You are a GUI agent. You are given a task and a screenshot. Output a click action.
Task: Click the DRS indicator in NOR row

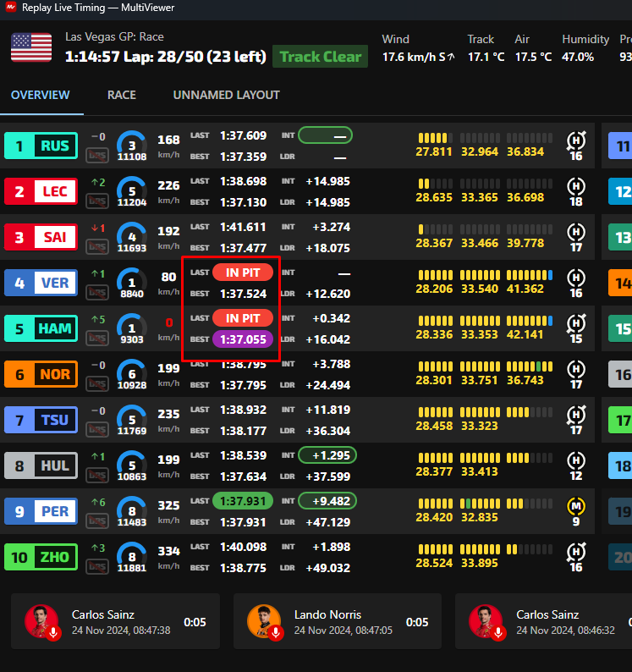(97, 384)
